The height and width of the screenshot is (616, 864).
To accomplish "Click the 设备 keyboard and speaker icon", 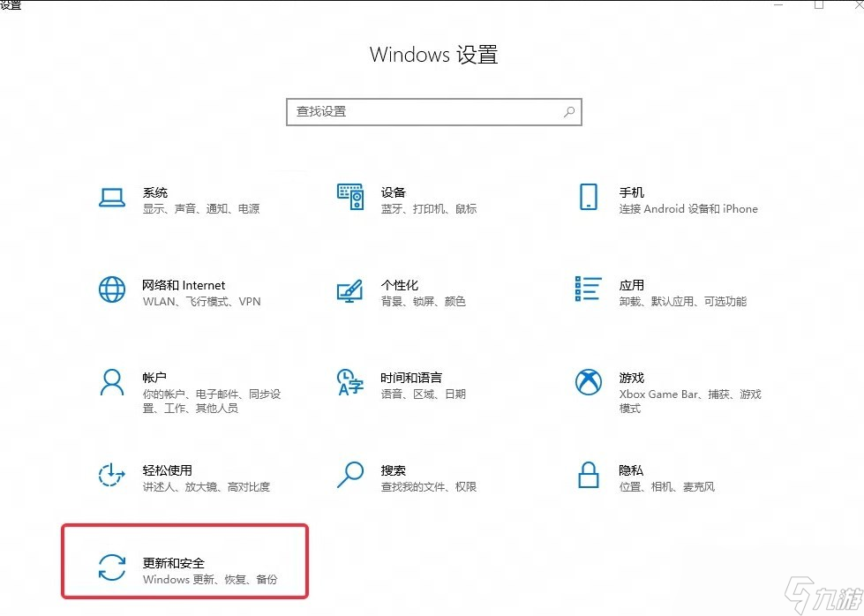I will click(x=350, y=197).
